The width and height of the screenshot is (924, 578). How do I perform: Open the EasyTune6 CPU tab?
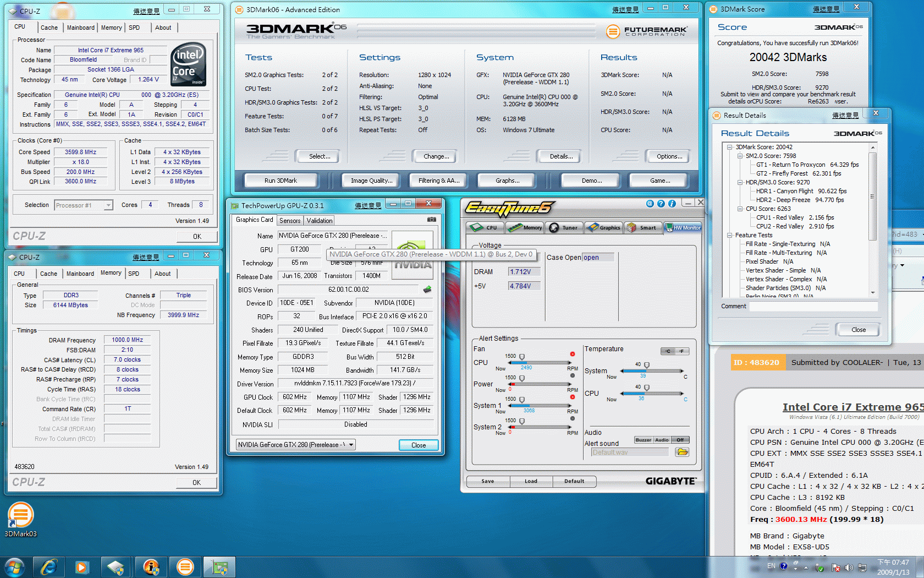click(485, 227)
